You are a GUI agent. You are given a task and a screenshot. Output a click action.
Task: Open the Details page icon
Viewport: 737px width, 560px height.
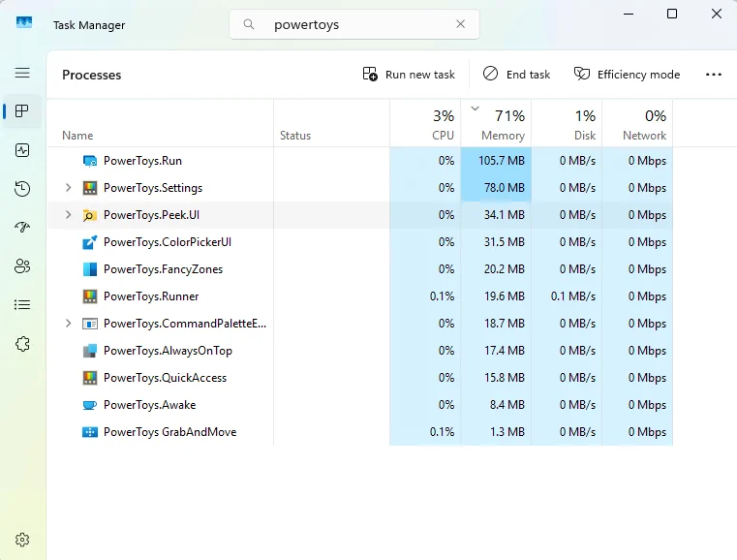coord(22,304)
